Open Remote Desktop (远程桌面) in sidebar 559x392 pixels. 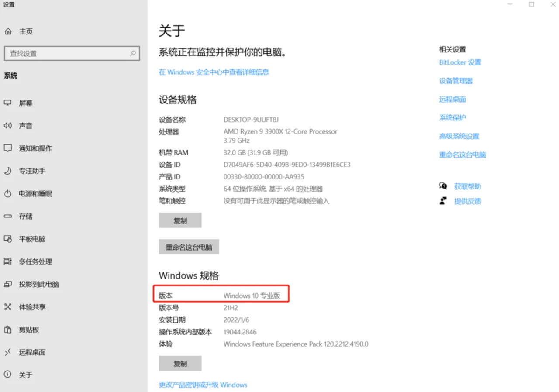(x=32, y=352)
